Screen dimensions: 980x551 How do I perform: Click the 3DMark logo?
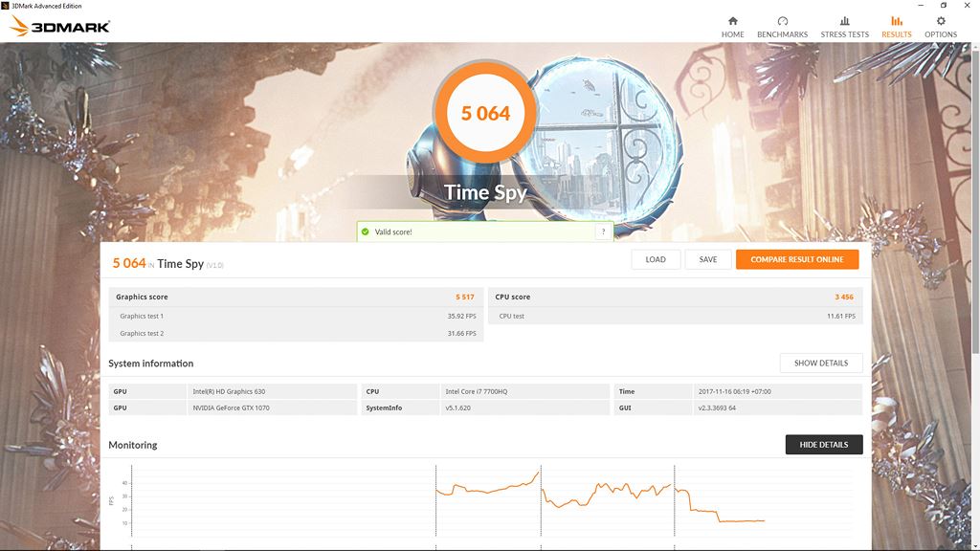point(60,26)
